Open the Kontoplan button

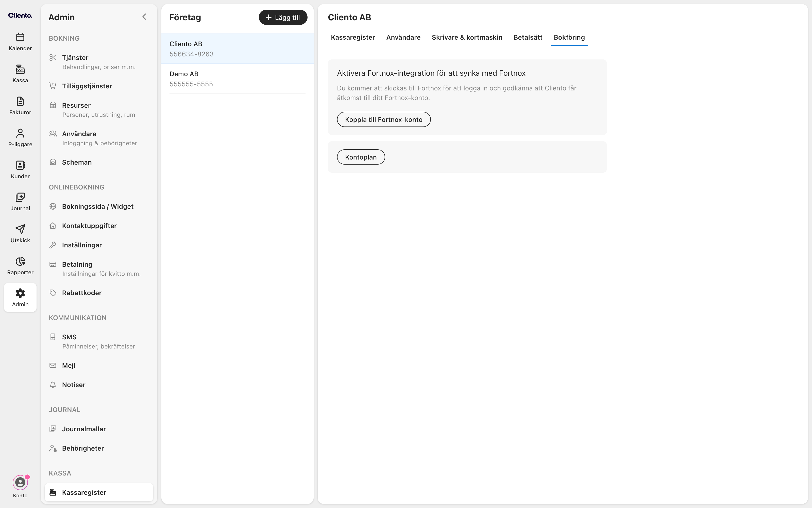click(361, 157)
